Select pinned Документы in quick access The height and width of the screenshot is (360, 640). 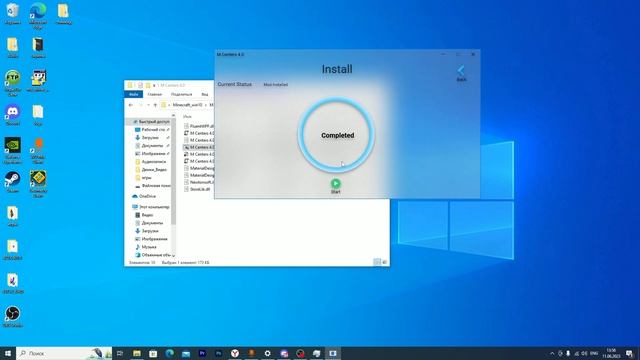pos(152,145)
